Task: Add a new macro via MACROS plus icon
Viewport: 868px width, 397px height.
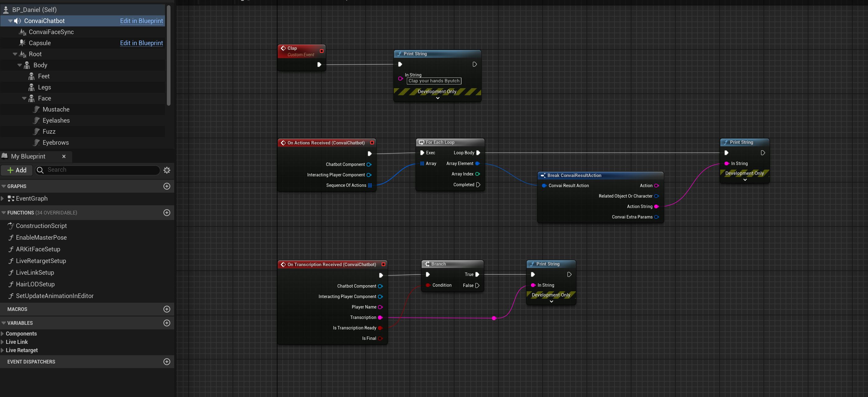Action: tap(167, 309)
